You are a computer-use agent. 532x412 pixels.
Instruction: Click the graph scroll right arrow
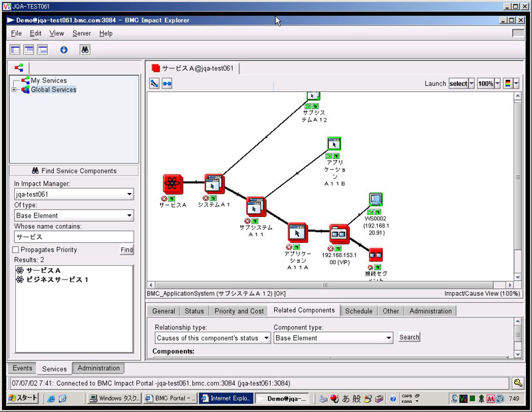click(510, 285)
